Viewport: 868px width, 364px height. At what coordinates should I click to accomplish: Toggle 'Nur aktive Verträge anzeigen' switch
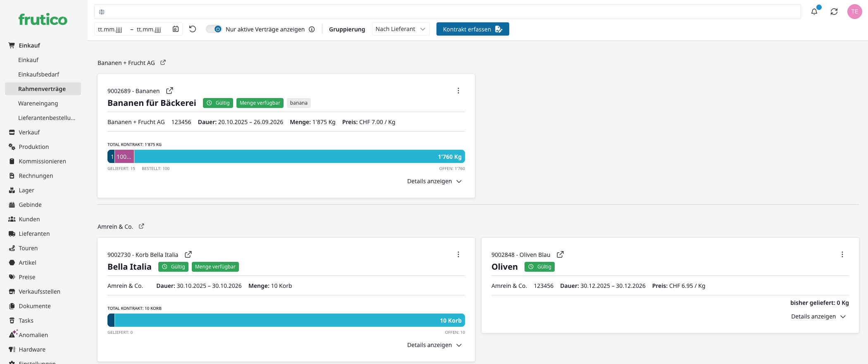[214, 29]
